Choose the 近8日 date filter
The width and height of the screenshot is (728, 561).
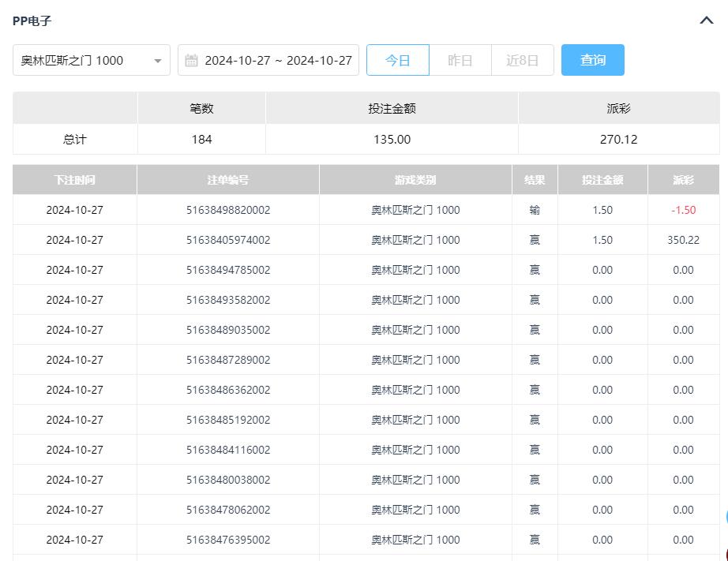click(522, 61)
